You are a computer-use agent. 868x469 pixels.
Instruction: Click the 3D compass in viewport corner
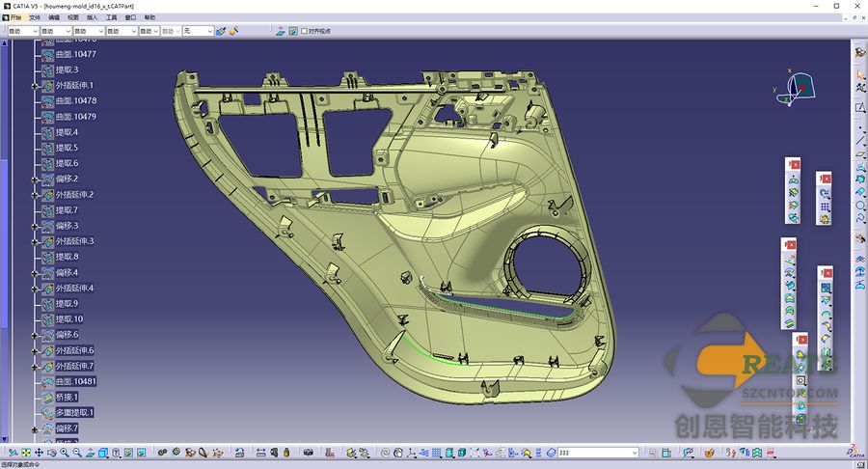[x=798, y=90]
